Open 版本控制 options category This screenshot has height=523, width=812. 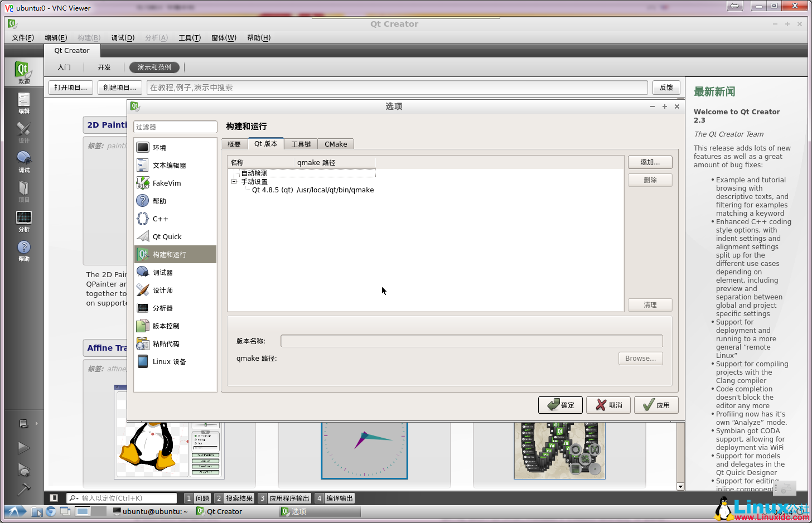[x=166, y=326]
